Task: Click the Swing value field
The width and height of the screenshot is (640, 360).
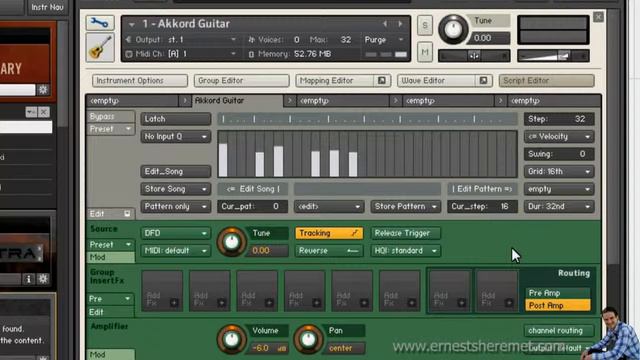Action: (x=559, y=154)
